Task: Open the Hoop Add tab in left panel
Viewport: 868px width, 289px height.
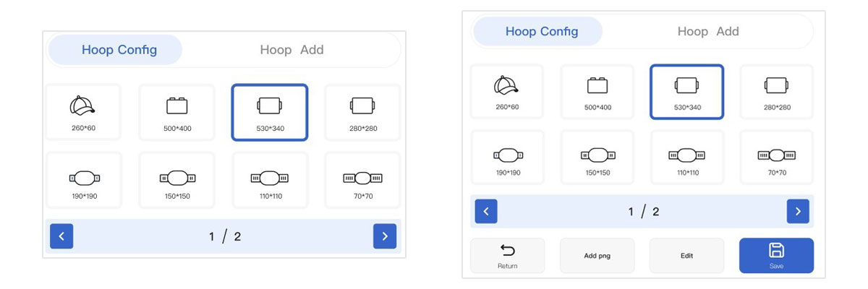Action: (x=292, y=50)
